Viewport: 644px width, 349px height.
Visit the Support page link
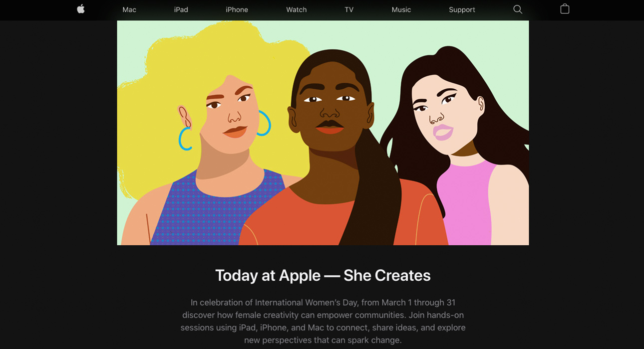462,9
